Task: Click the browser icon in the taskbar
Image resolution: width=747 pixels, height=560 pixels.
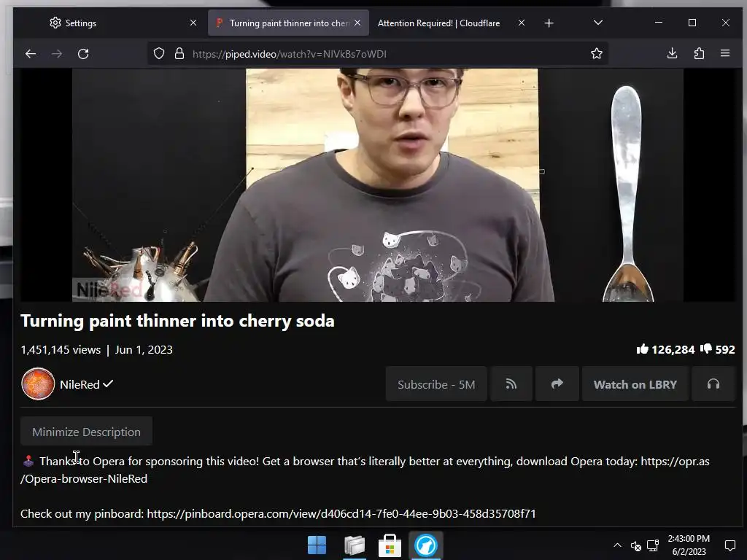Action: pyautogui.click(x=425, y=545)
